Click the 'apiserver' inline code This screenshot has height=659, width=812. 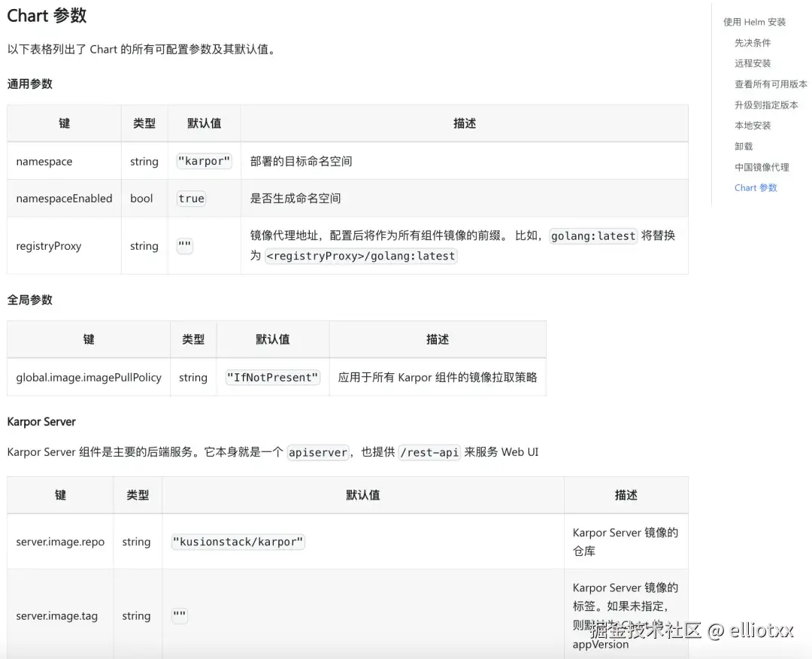click(x=318, y=452)
